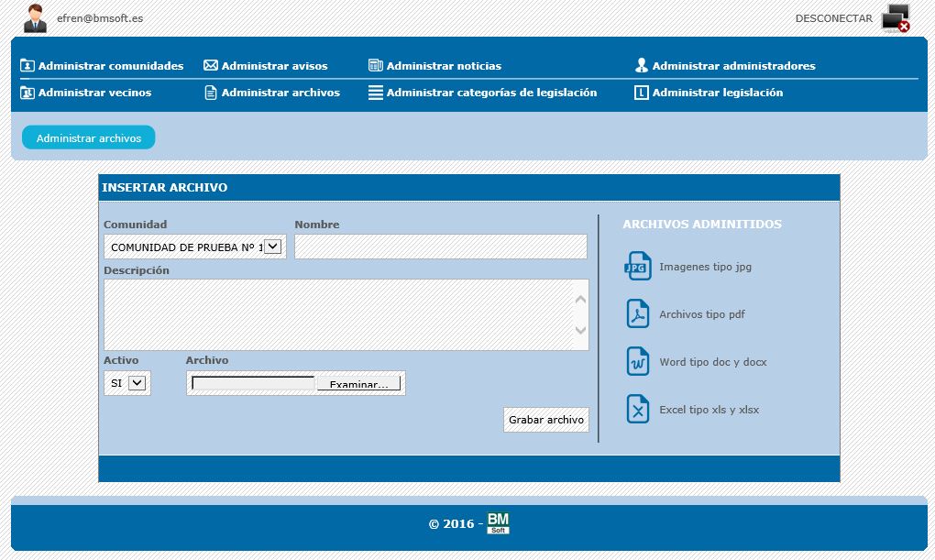Click the BM Soft footer logo

coord(498,523)
